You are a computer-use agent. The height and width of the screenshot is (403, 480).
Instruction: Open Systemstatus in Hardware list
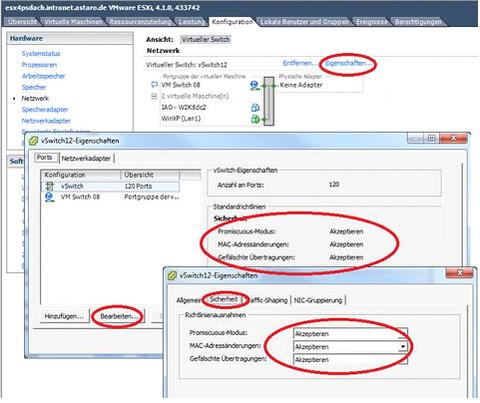click(x=41, y=53)
